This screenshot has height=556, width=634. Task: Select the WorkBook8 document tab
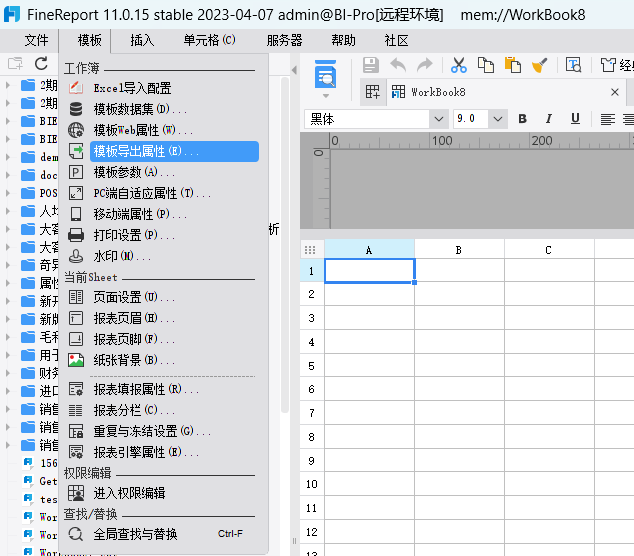(x=505, y=92)
